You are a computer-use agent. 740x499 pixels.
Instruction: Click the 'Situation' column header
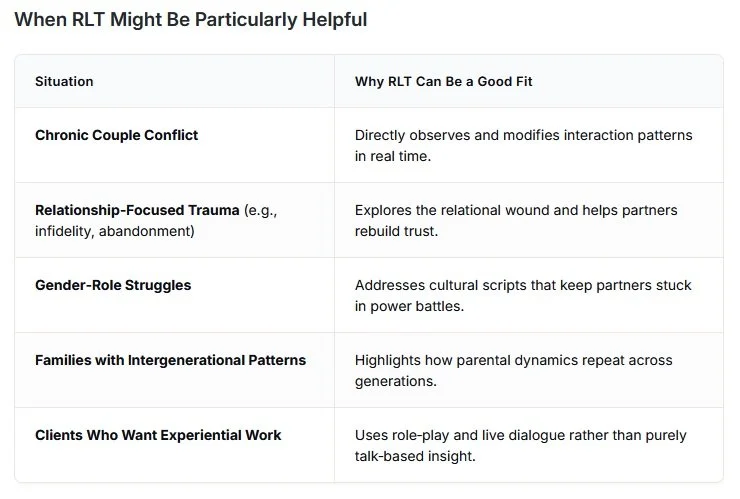(x=64, y=81)
